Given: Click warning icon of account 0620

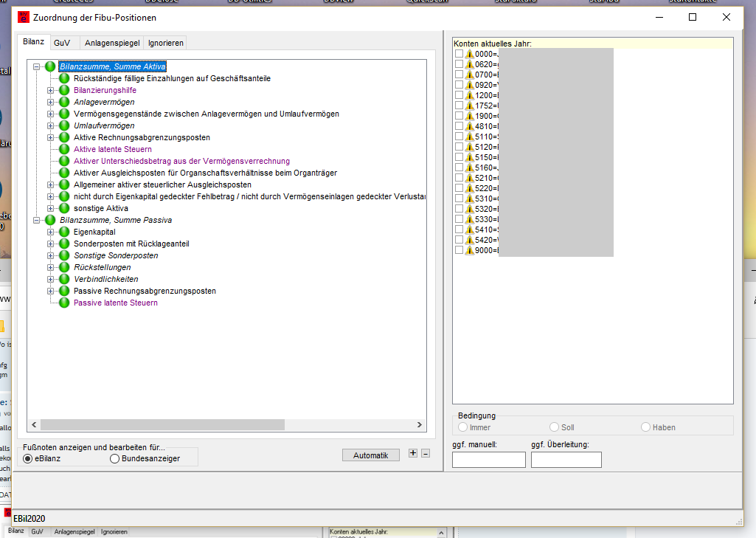Looking at the screenshot, I should pyautogui.click(x=469, y=64).
